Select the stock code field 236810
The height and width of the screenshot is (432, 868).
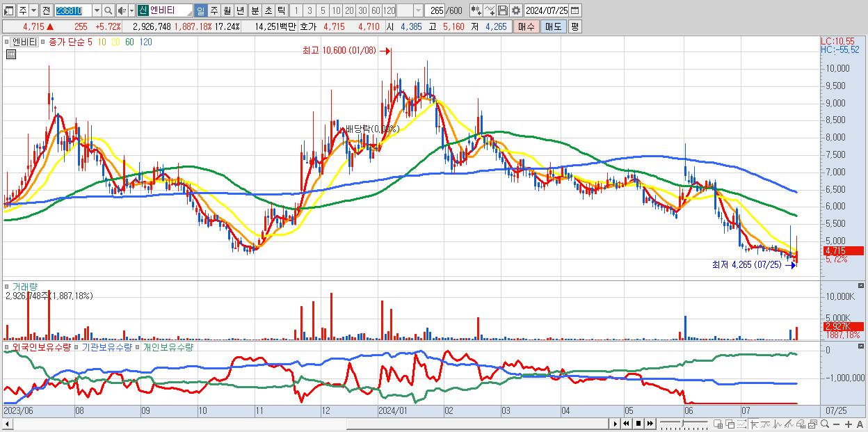point(73,10)
